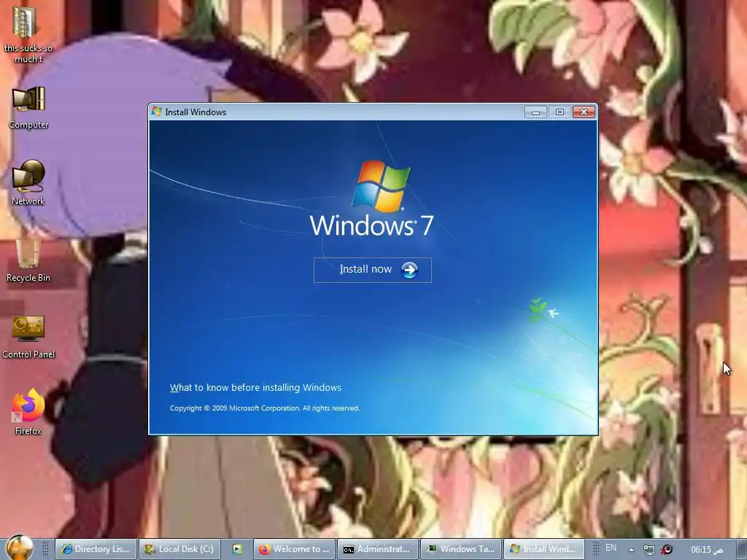Screen dimensions: 747x560
Task: Select the Network desktop icon
Action: (28, 183)
